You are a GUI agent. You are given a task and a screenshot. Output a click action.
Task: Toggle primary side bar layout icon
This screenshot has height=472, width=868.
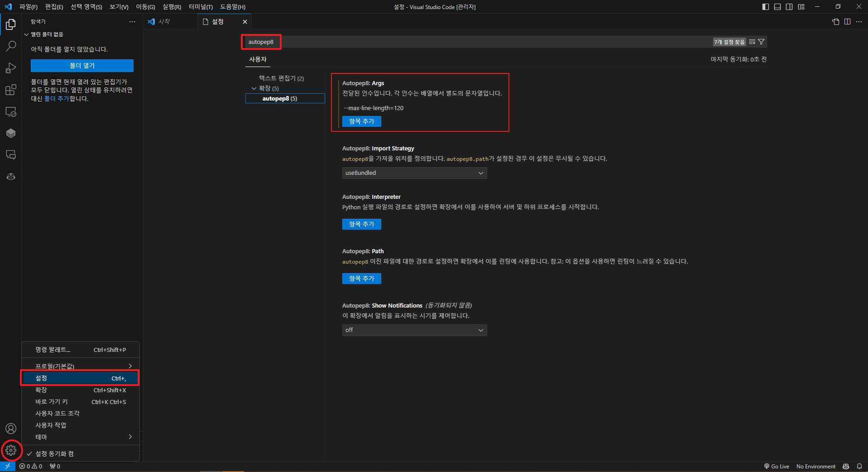click(766, 7)
